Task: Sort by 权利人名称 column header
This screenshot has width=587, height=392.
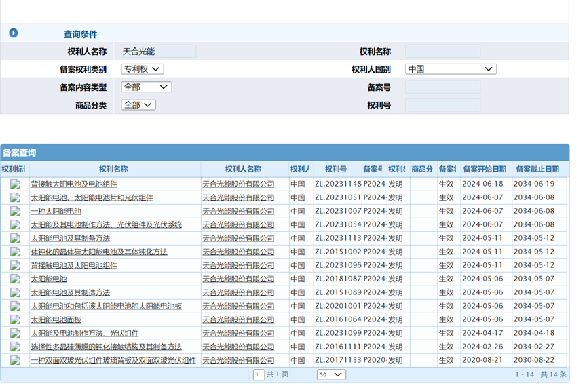Action: click(x=243, y=169)
